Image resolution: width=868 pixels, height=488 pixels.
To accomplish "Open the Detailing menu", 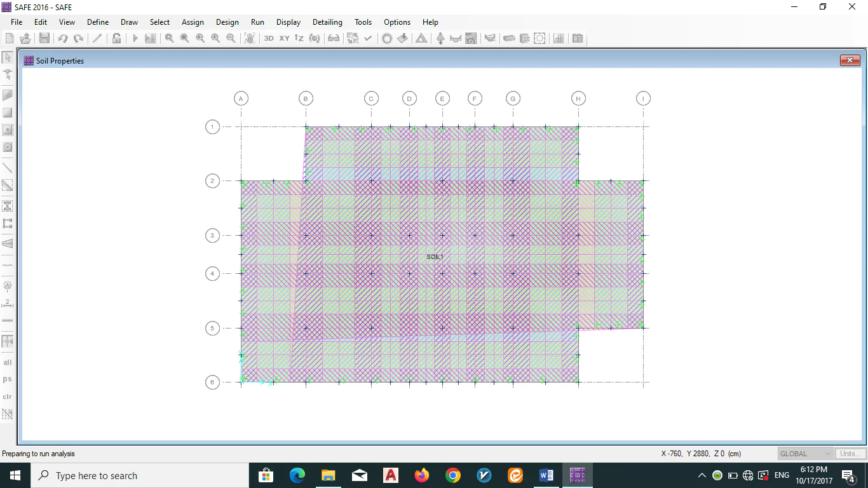I will (327, 22).
